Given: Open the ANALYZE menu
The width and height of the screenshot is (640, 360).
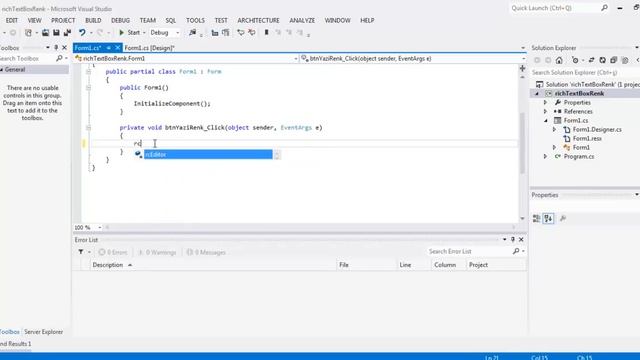Looking at the screenshot, I should [302, 20].
